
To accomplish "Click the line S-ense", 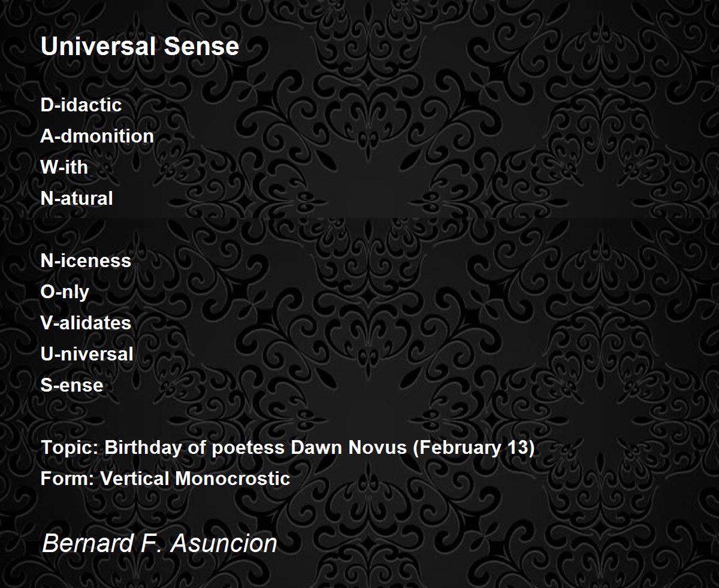I will pos(72,385).
